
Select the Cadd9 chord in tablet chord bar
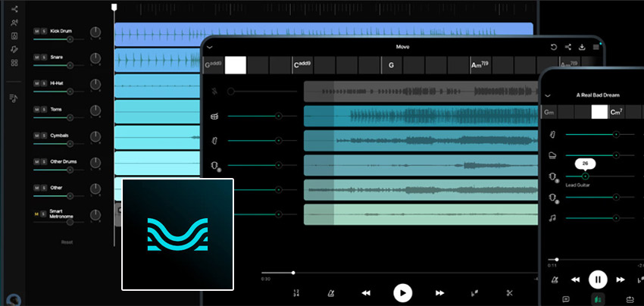click(x=303, y=65)
